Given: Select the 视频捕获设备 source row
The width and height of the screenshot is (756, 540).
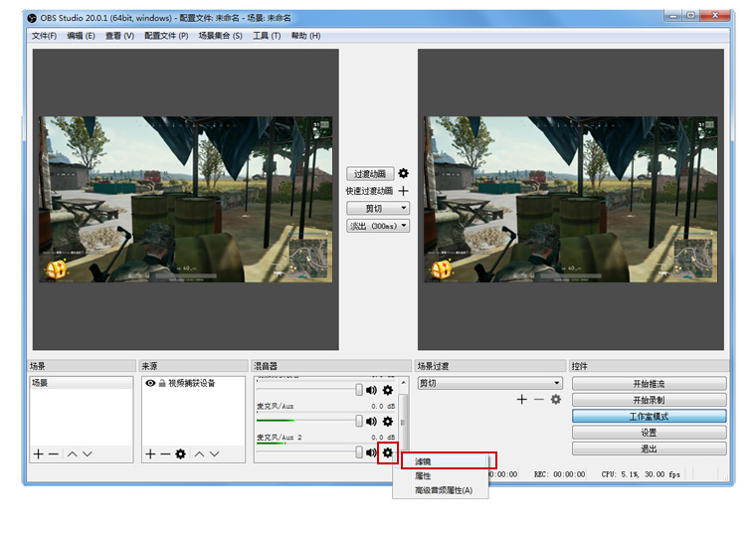Looking at the screenshot, I should 193,383.
